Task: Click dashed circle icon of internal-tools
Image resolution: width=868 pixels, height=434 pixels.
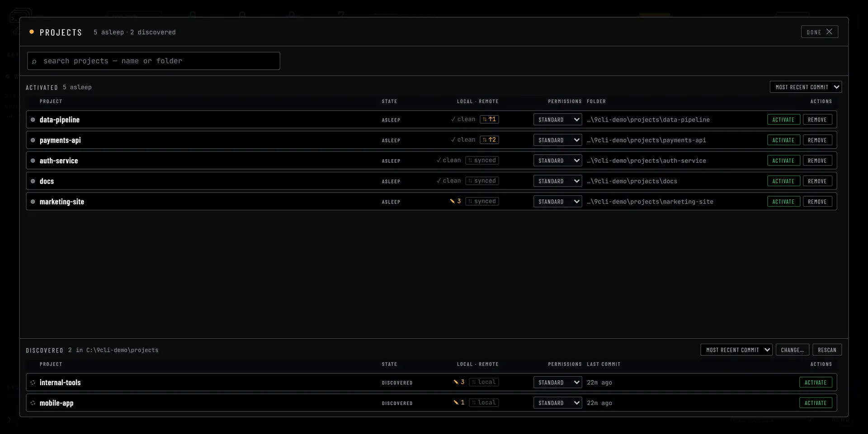Action: (x=33, y=382)
